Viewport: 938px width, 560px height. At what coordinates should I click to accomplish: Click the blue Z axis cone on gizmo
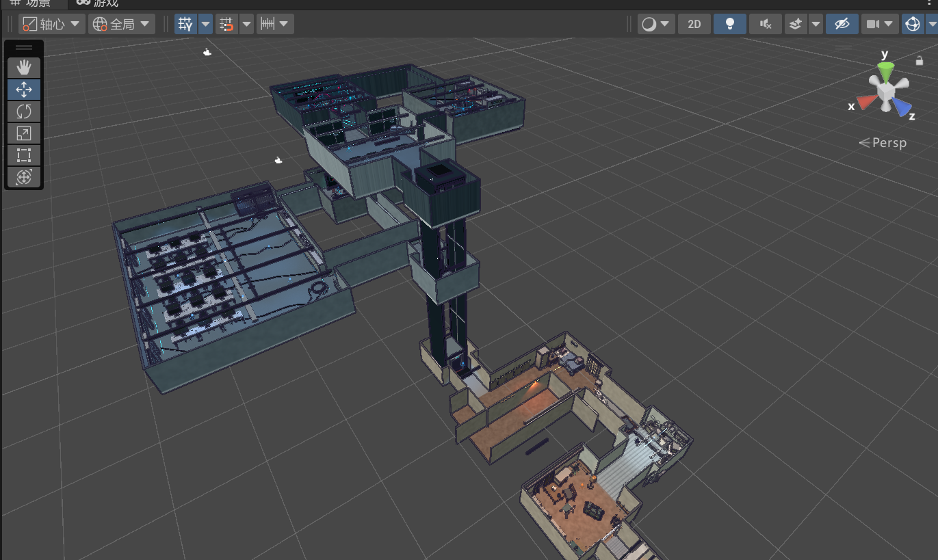click(902, 107)
